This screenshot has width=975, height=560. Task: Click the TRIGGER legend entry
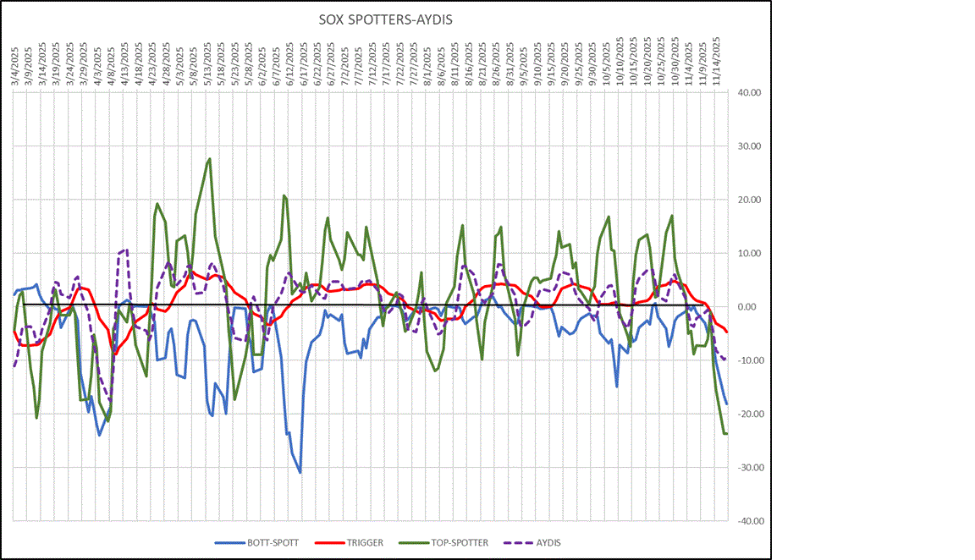[350, 542]
